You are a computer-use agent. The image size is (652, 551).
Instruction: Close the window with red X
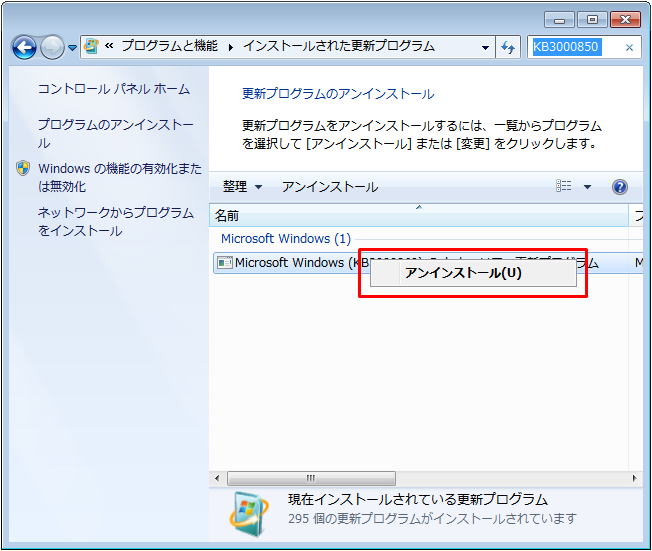[x=625, y=19]
